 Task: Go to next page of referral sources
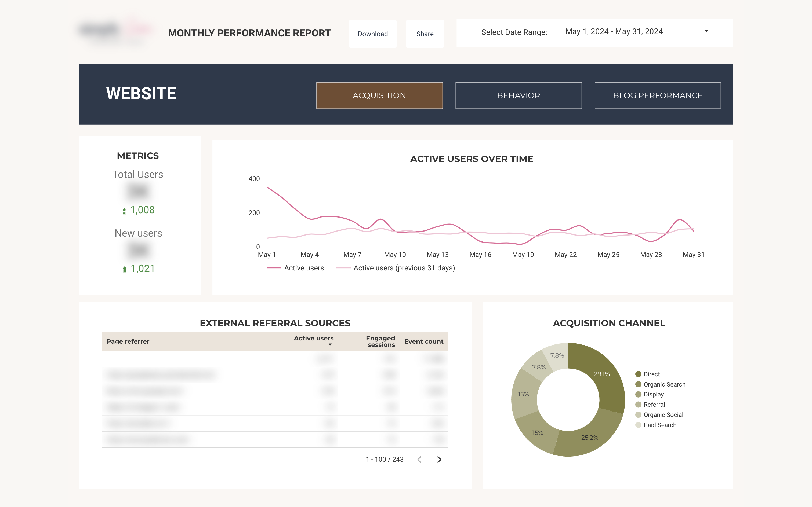(439, 459)
